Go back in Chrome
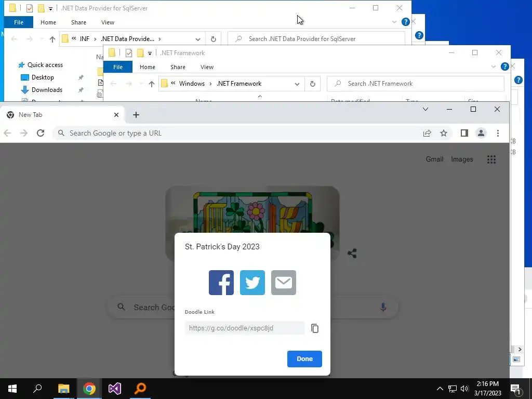The width and height of the screenshot is (532, 399). tap(7, 133)
